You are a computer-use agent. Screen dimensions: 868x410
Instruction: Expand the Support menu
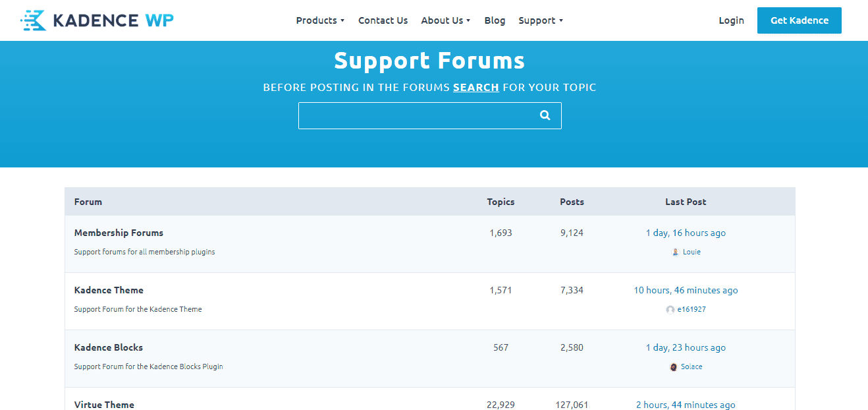tap(540, 20)
